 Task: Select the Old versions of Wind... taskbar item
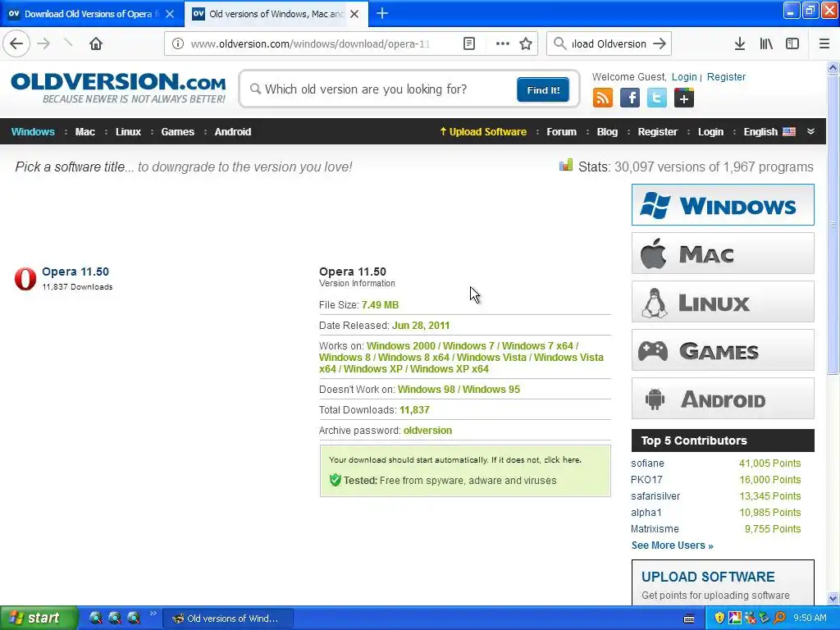228,619
